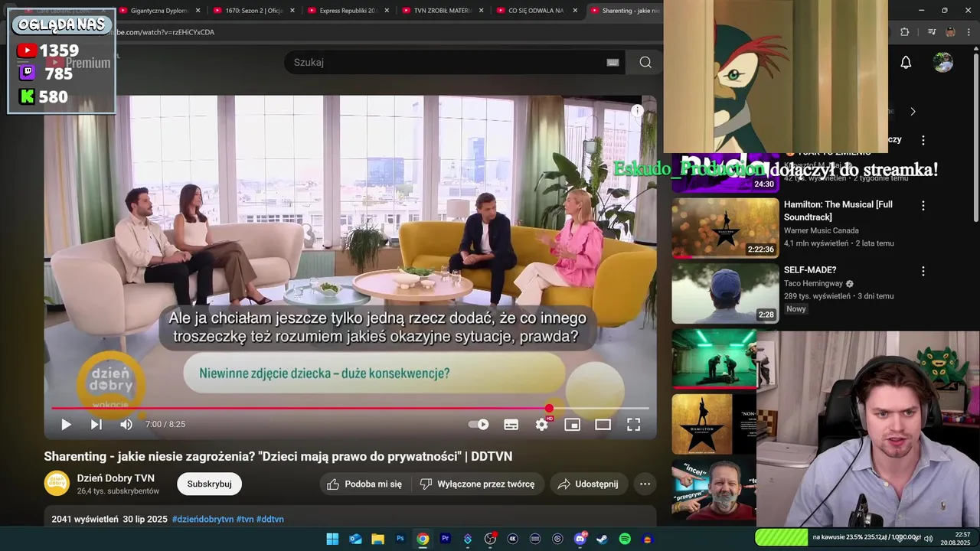Switch to theater mode icon
This screenshot has width=980, height=551.
[603, 425]
